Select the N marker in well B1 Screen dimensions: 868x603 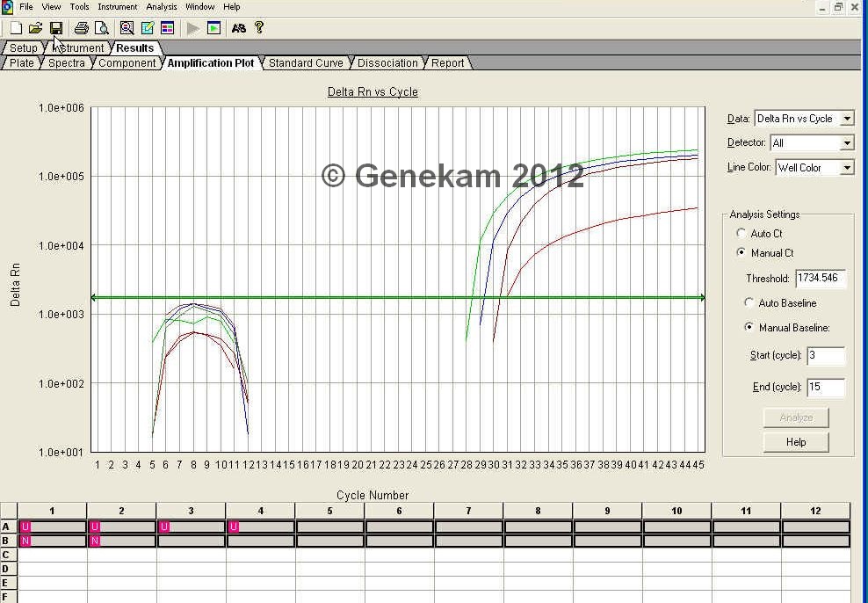(x=25, y=541)
